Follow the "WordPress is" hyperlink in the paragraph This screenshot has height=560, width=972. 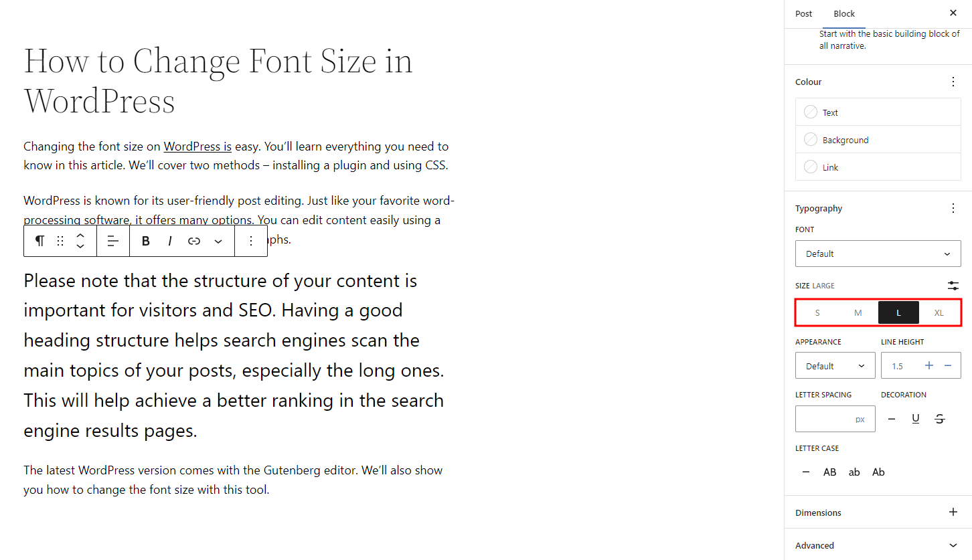(197, 147)
